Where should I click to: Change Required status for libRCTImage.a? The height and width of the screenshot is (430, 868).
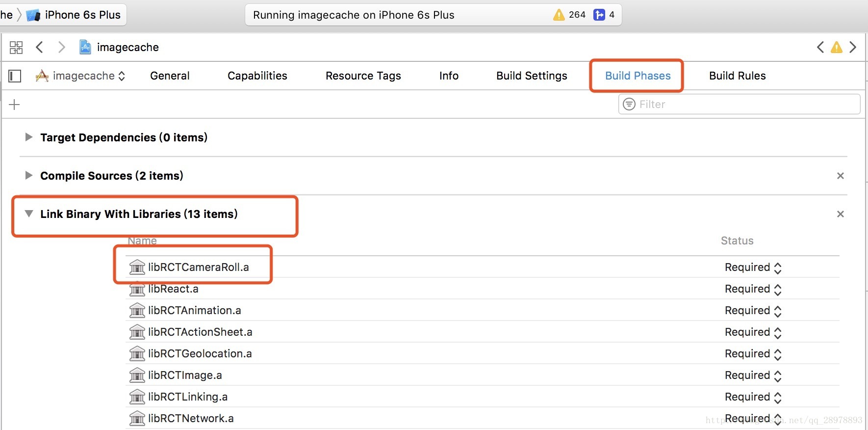[x=753, y=376]
